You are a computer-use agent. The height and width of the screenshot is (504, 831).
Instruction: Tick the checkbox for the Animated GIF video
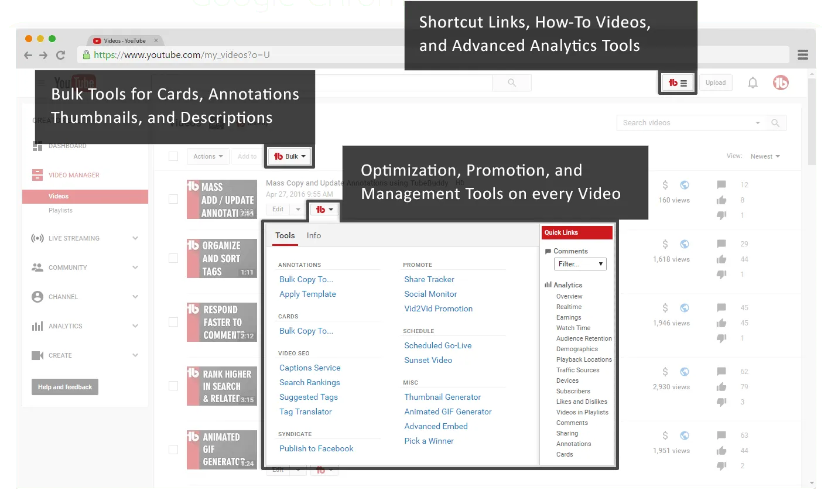pyautogui.click(x=173, y=450)
